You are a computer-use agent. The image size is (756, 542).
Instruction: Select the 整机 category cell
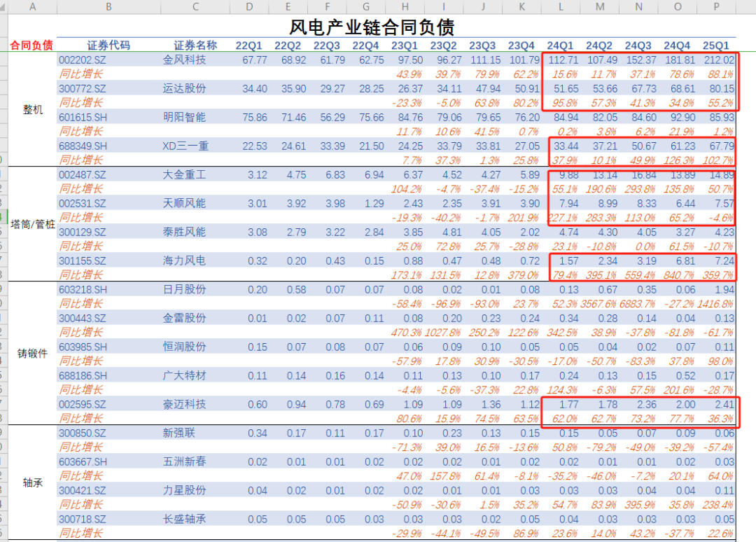tap(33, 109)
